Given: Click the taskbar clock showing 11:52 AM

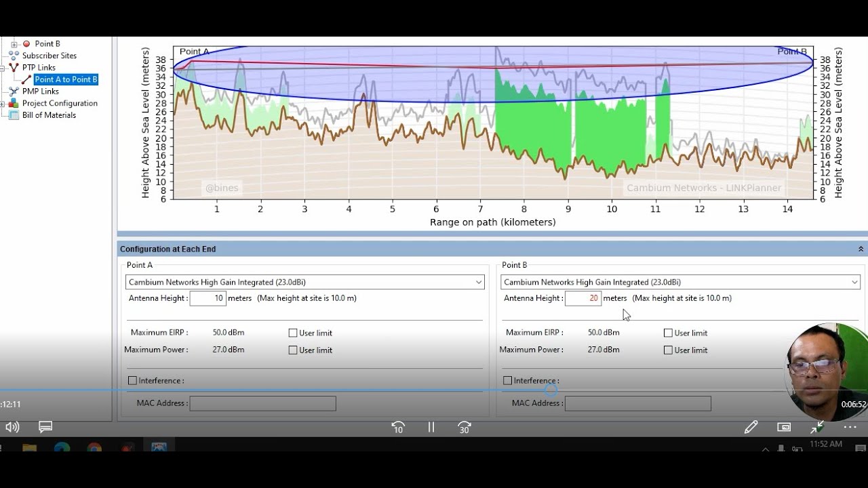Looking at the screenshot, I should (x=825, y=445).
